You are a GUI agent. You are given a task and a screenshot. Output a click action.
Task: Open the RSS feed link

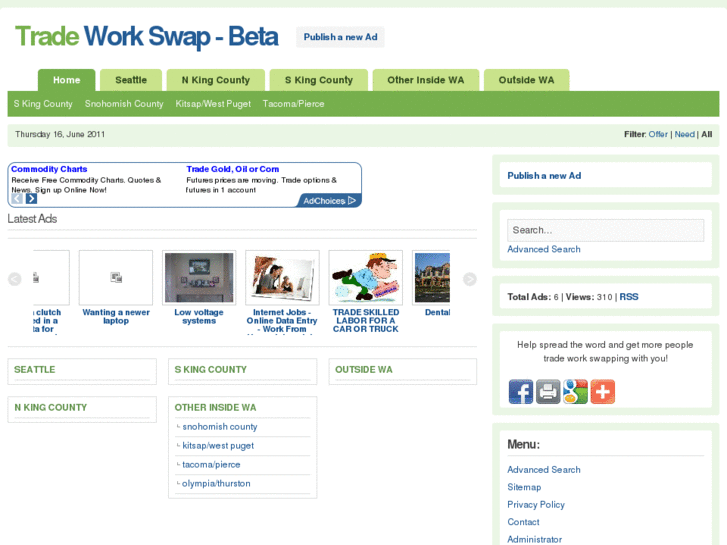coord(629,297)
